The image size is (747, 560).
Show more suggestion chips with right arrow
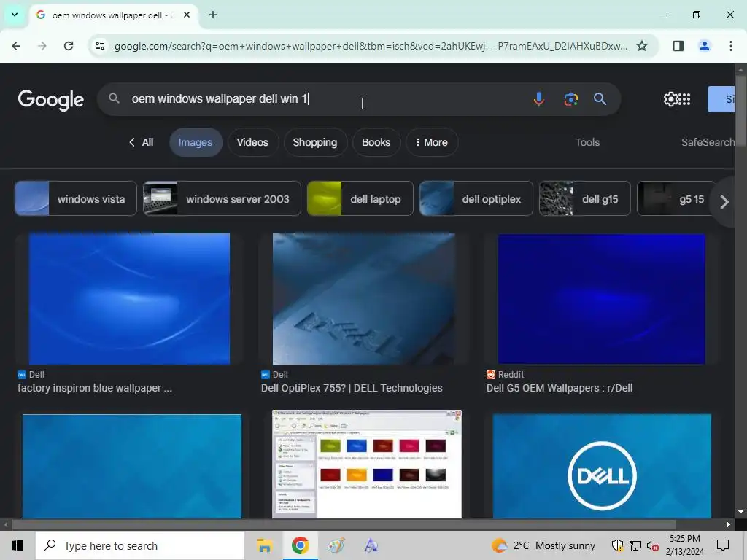[x=724, y=202]
